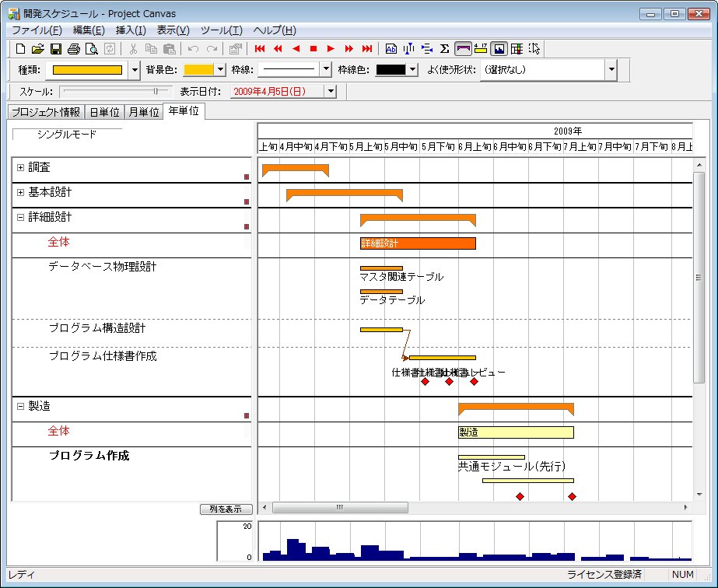Save the project with the floppy disk icon
Viewport: 718px width, 588px height.
tap(56, 49)
